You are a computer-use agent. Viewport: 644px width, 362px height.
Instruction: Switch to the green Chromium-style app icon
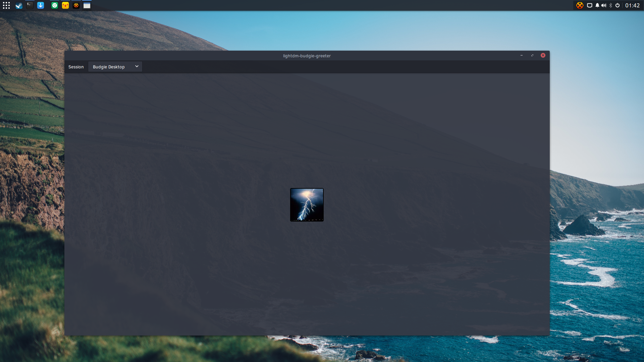[55, 5]
